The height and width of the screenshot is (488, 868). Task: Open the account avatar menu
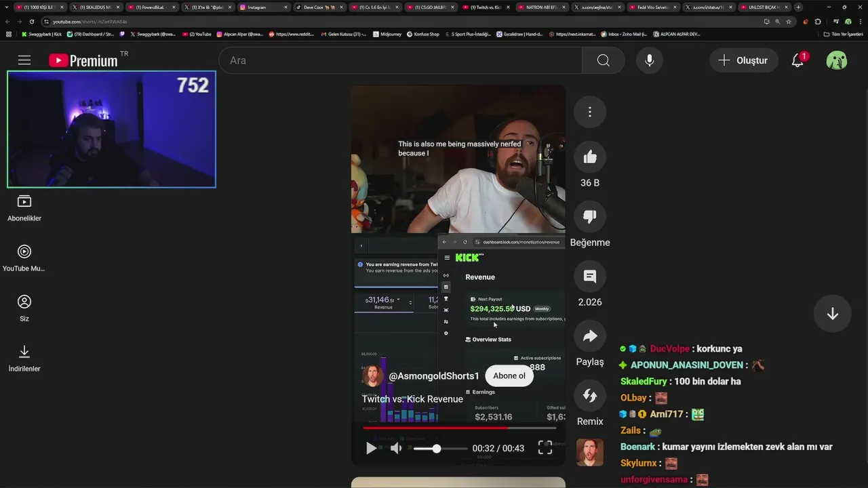tap(837, 60)
